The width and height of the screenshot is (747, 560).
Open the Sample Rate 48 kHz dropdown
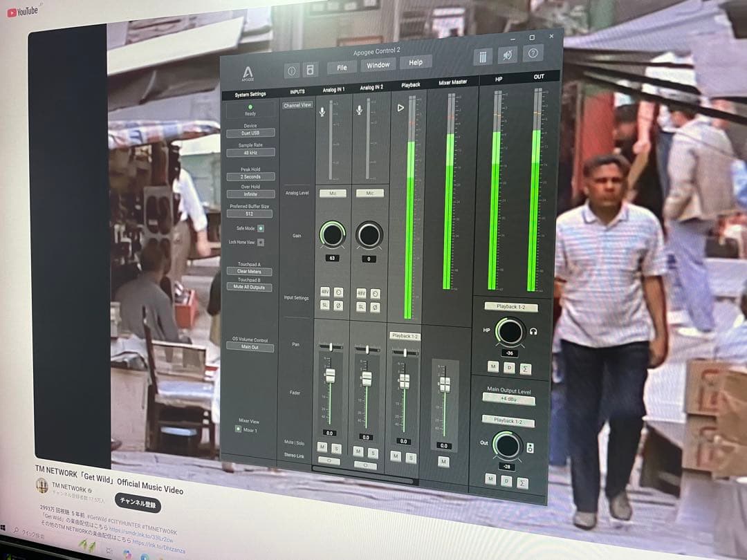coord(250,152)
